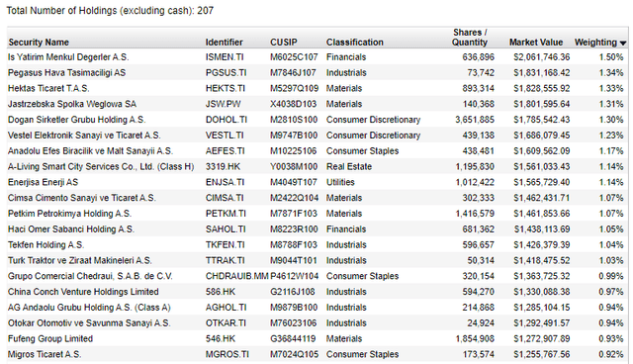Select Enerjisa Enerji AS security
The image size is (633, 364).
[44, 182]
